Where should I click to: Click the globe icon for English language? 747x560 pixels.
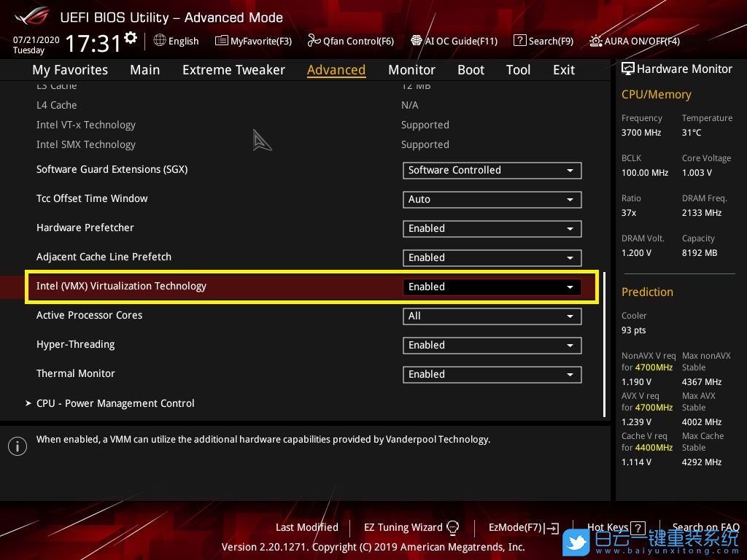160,41
